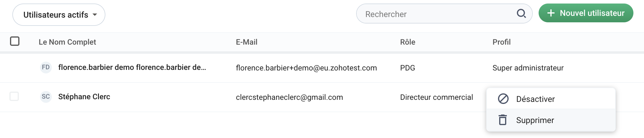Tick the select-all header checkbox
The height and width of the screenshot is (138, 644).
click(15, 41)
